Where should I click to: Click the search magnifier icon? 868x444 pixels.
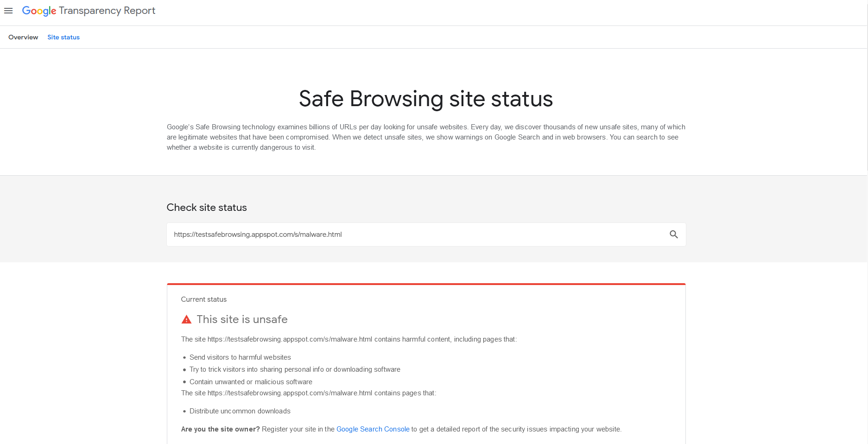pyautogui.click(x=673, y=234)
